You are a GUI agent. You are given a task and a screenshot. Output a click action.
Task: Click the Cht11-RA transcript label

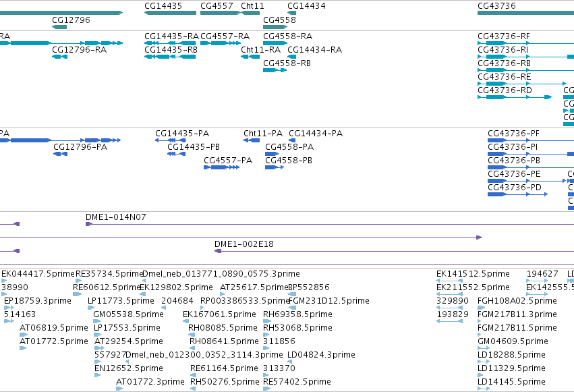click(260, 50)
